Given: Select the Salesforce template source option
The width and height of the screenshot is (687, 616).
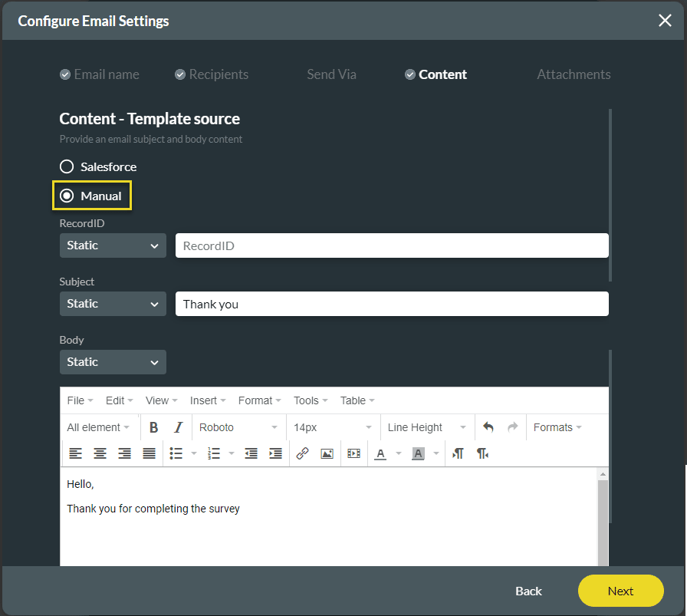Looking at the screenshot, I should [x=67, y=166].
